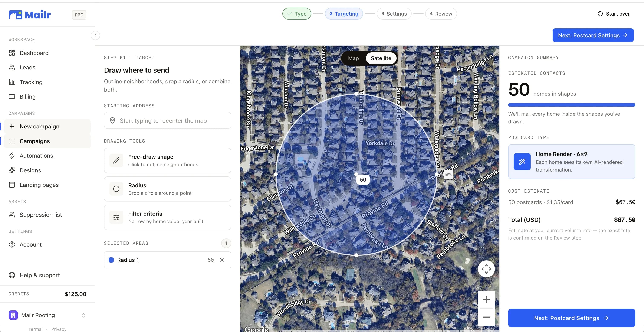Open Suppression list icon
The image size is (644, 332).
tap(12, 215)
